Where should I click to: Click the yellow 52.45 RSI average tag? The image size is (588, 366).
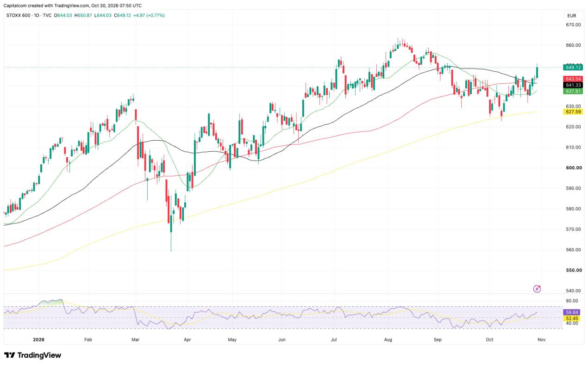coord(573,318)
